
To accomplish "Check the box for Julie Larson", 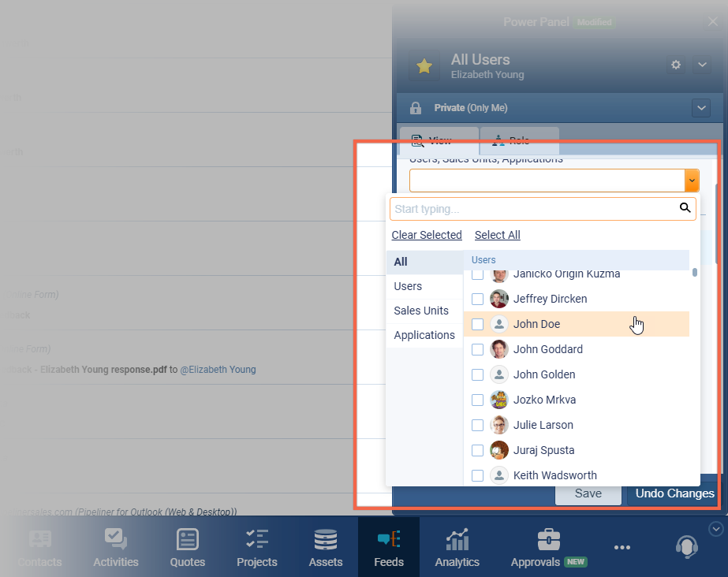I will [478, 425].
